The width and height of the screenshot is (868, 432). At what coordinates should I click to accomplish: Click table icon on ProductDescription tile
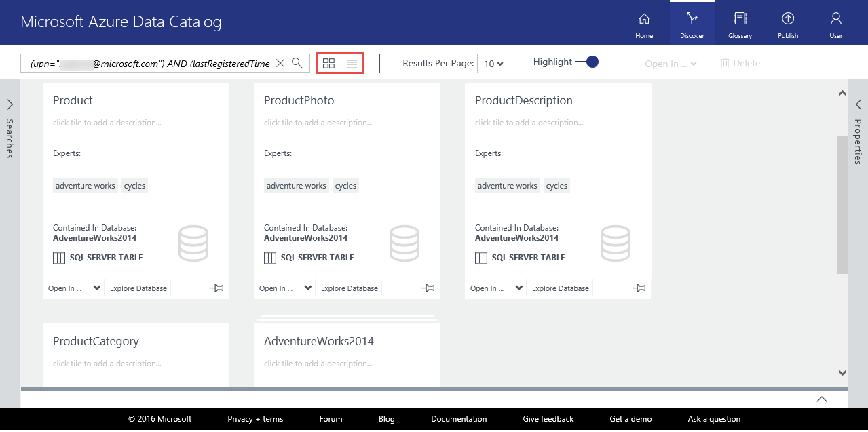[481, 258]
